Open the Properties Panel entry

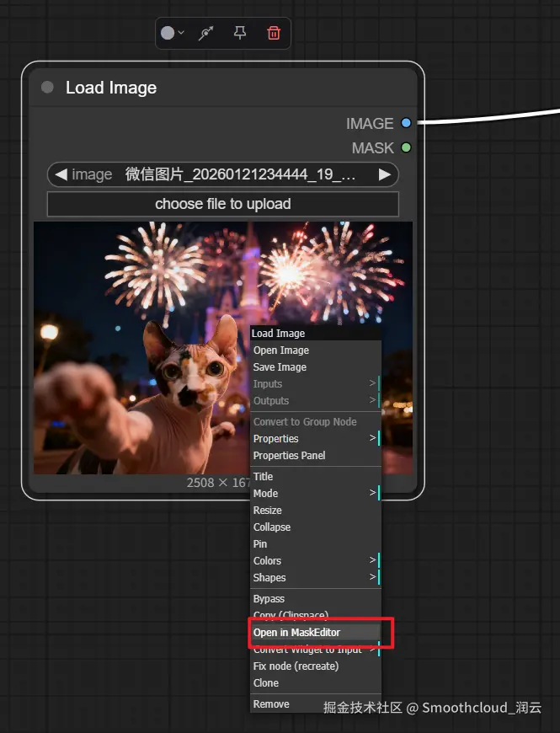coord(316,455)
